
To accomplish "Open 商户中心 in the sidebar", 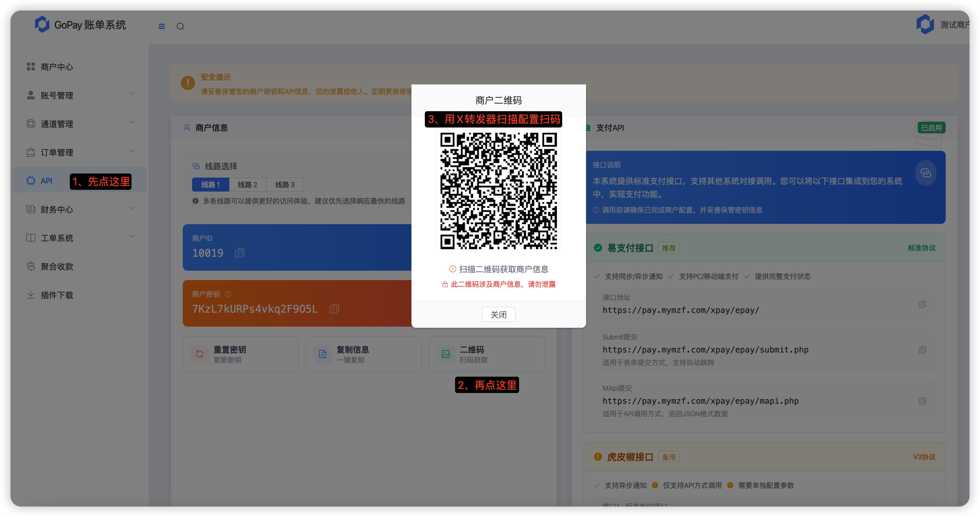I will pyautogui.click(x=79, y=67).
